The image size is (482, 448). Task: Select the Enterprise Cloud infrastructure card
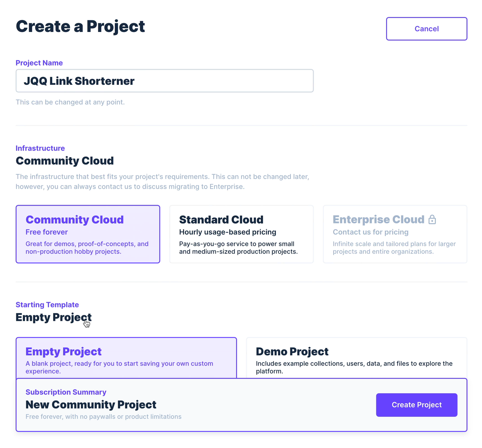point(395,234)
